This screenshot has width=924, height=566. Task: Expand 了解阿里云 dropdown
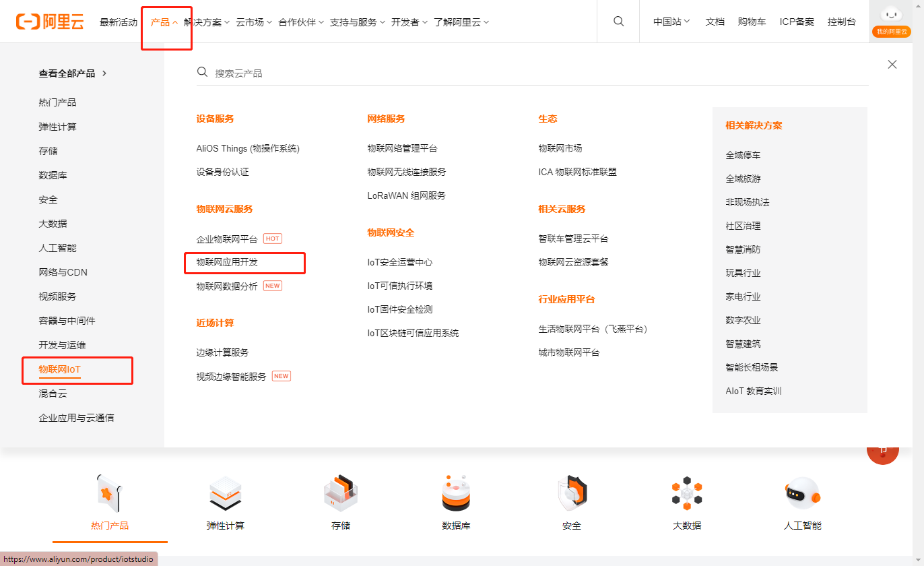point(461,22)
